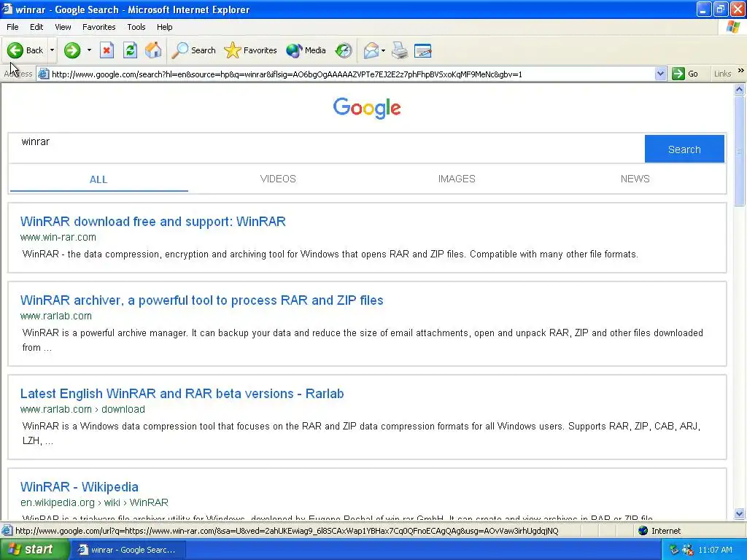Open the Windows Start menu
Screen dimensions: 747x560
(x=34, y=550)
